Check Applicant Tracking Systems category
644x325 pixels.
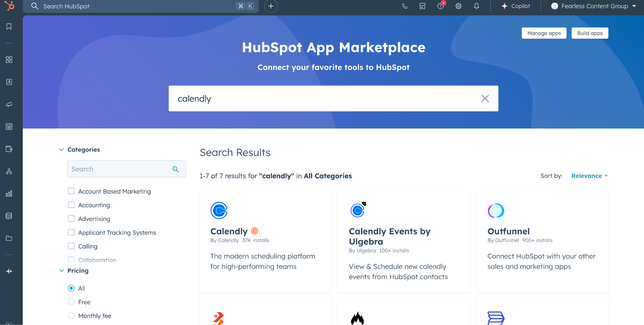click(x=71, y=232)
